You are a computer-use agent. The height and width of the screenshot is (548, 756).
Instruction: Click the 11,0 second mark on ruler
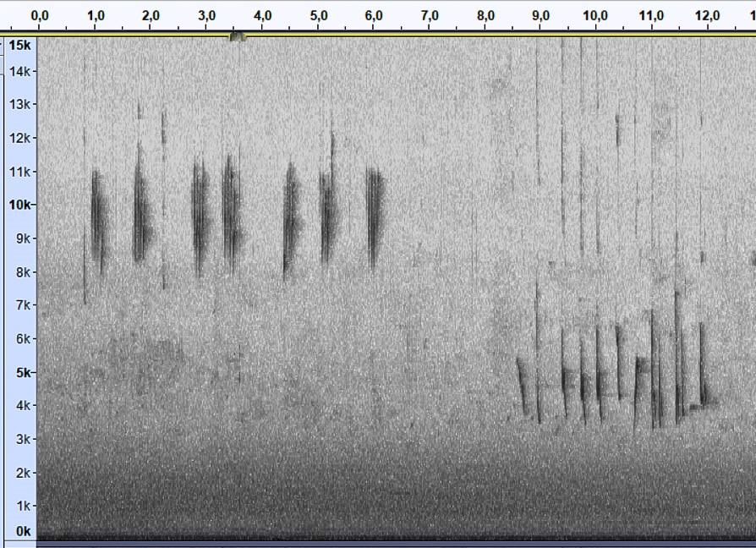651,15
